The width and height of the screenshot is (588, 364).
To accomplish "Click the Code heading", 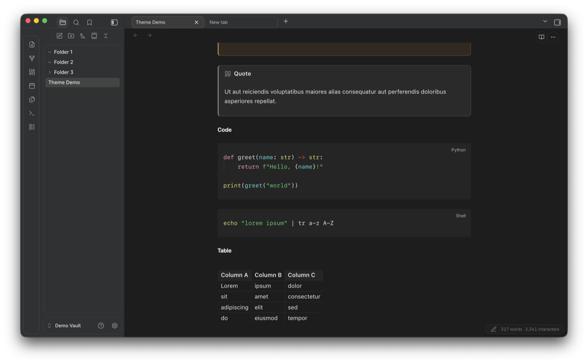I will pos(225,130).
